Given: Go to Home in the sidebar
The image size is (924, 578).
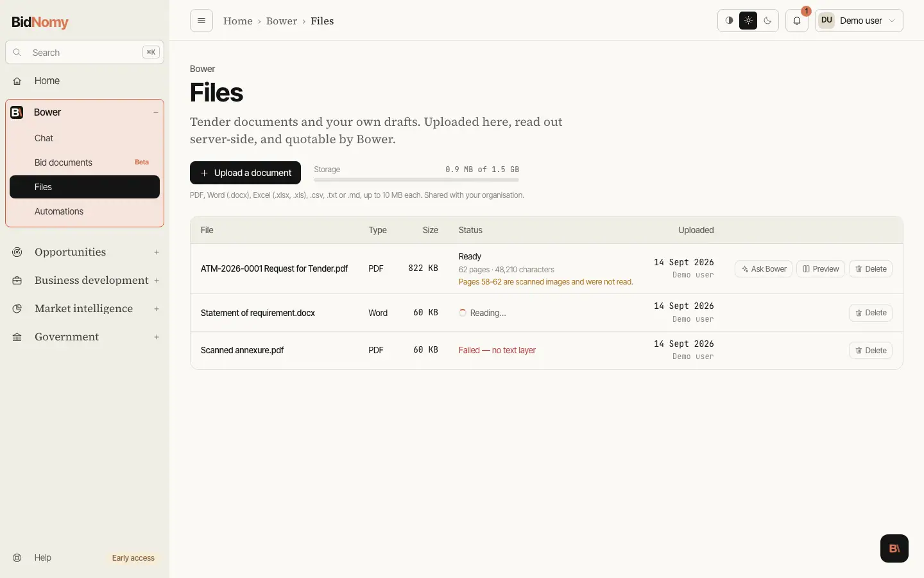Looking at the screenshot, I should [85, 81].
